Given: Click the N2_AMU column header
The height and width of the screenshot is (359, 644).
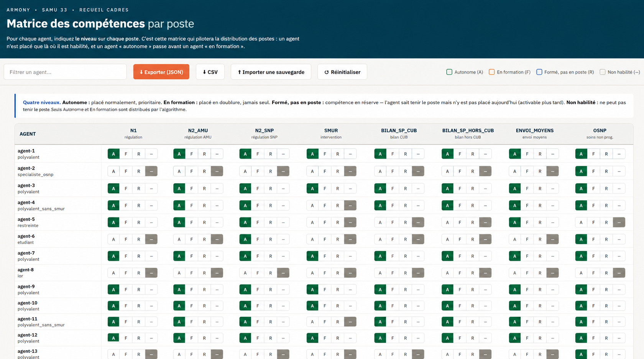Looking at the screenshot, I should tap(198, 133).
